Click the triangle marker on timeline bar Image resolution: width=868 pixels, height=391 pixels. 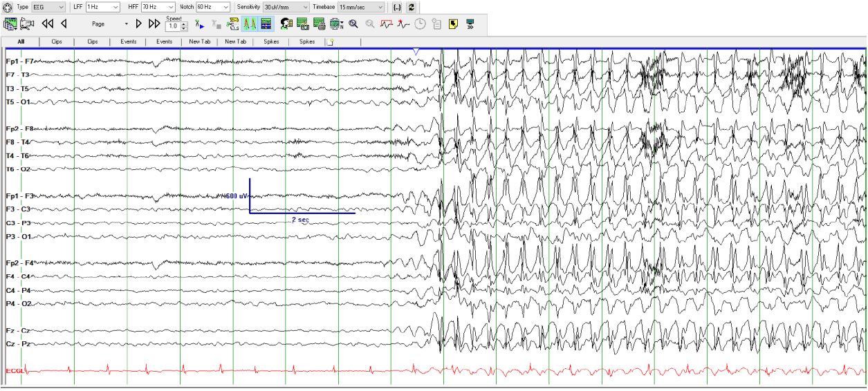(x=415, y=52)
